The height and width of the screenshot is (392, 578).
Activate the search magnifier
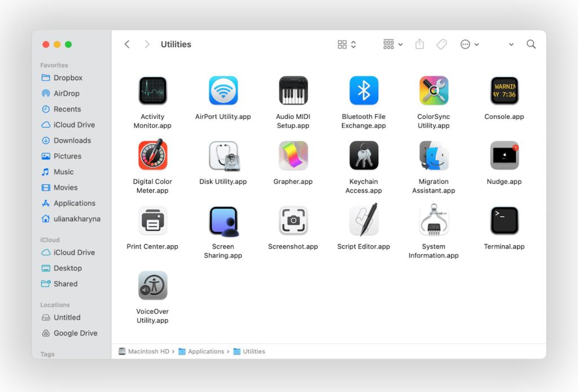531,43
